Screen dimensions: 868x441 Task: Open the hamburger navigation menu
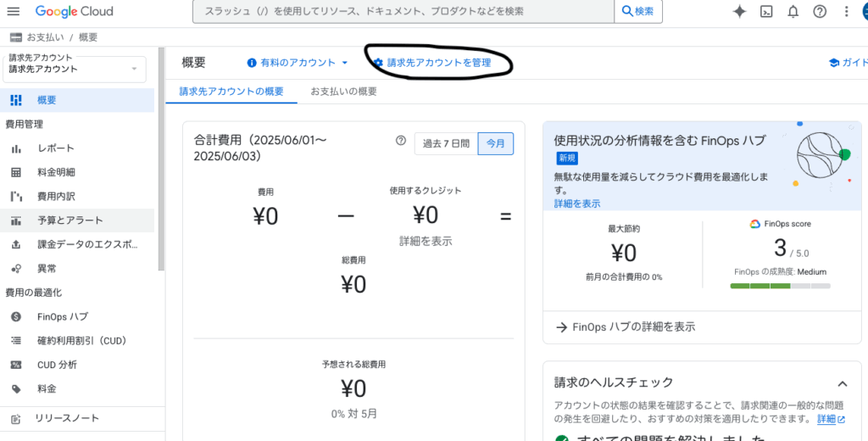pyautogui.click(x=13, y=12)
